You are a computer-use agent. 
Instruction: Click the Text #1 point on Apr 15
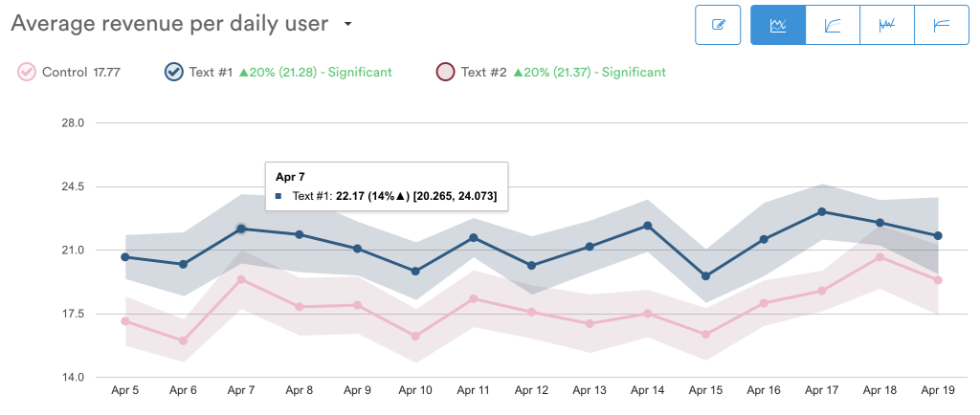[705, 275]
